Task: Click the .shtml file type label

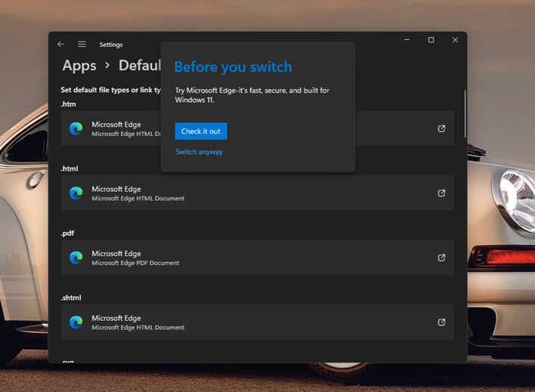Action: point(71,298)
